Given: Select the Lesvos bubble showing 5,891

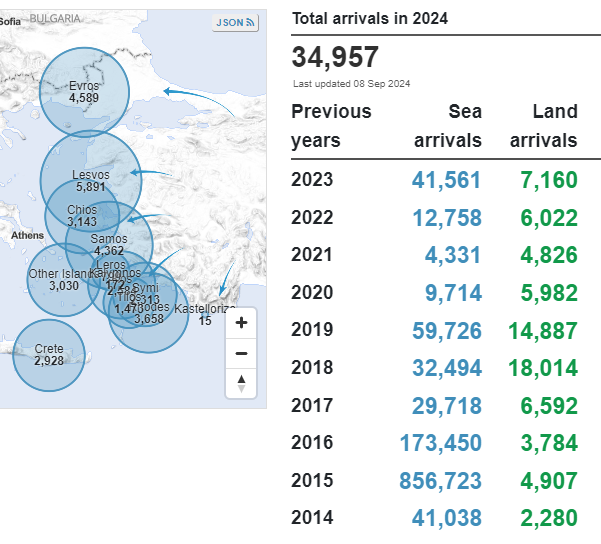Looking at the screenshot, I should coord(90,180).
